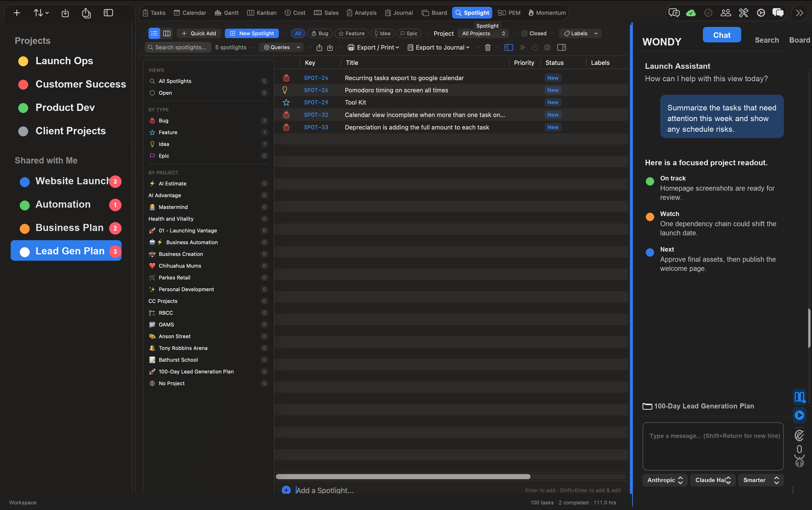Viewport: 812px width, 510px height.
Task: Open the Queries dropdown
Action: pos(281,47)
